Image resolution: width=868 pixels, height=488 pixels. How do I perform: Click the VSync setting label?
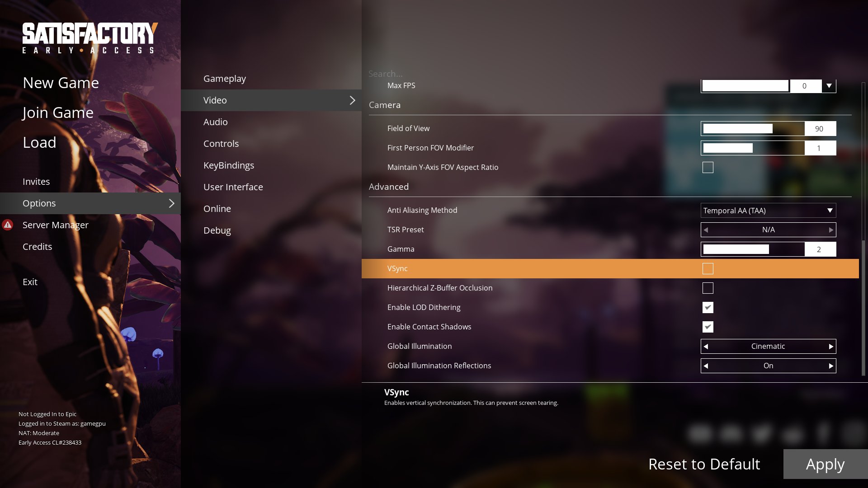pyautogui.click(x=397, y=269)
